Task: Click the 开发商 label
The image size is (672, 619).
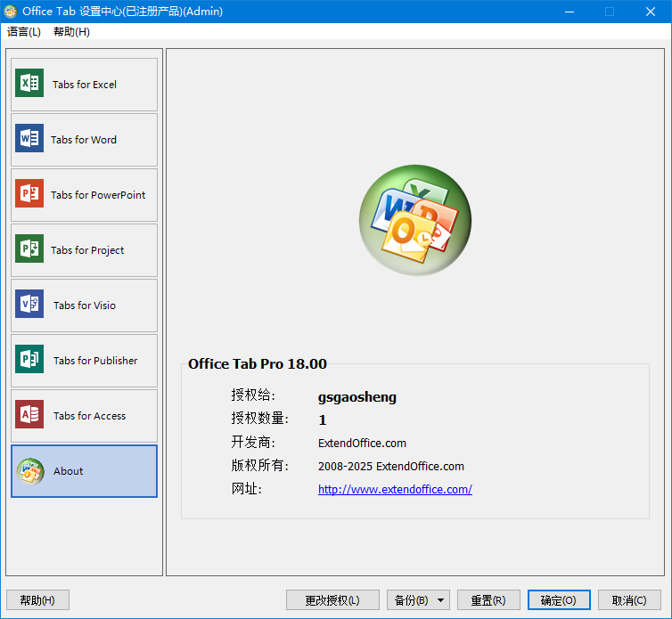Action: 253,442
